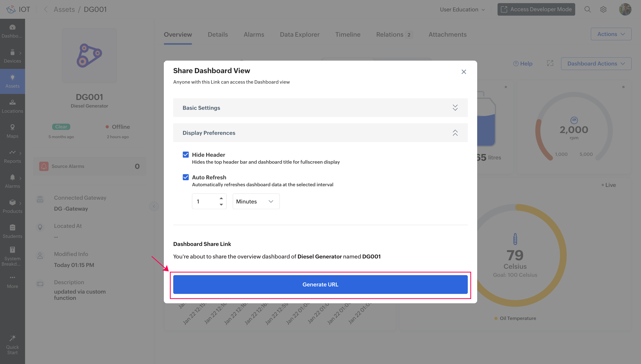Open the Minutes interval dropdown
The image size is (641, 364).
[256, 201]
